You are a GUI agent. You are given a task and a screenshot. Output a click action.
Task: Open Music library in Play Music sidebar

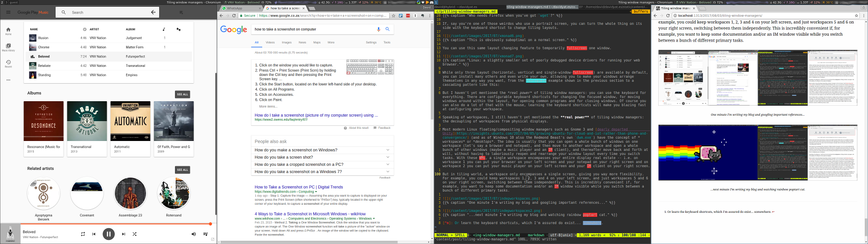8,47
